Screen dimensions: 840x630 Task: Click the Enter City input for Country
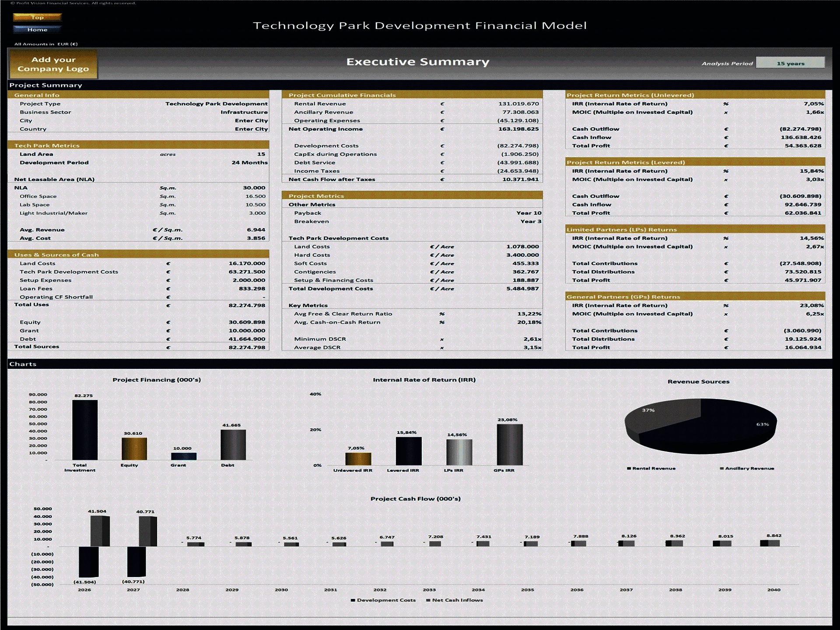click(252, 129)
